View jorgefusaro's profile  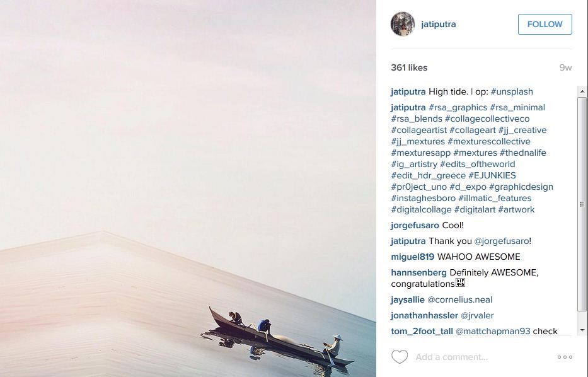point(415,226)
